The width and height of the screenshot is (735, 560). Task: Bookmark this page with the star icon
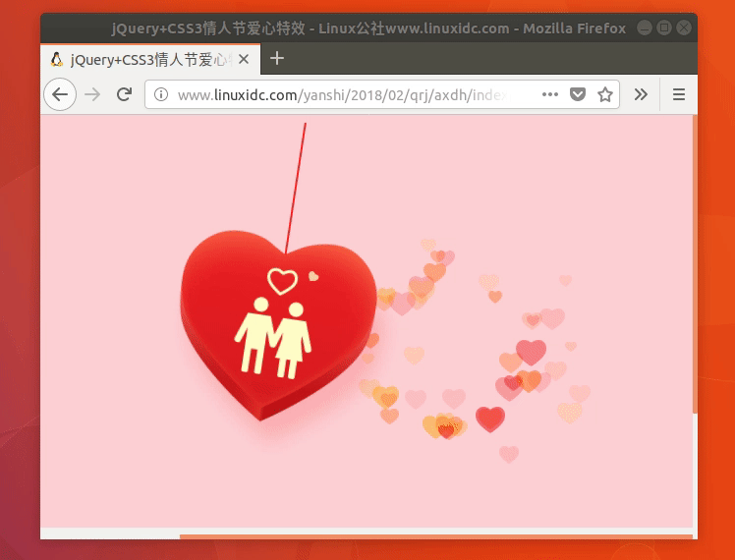point(605,94)
